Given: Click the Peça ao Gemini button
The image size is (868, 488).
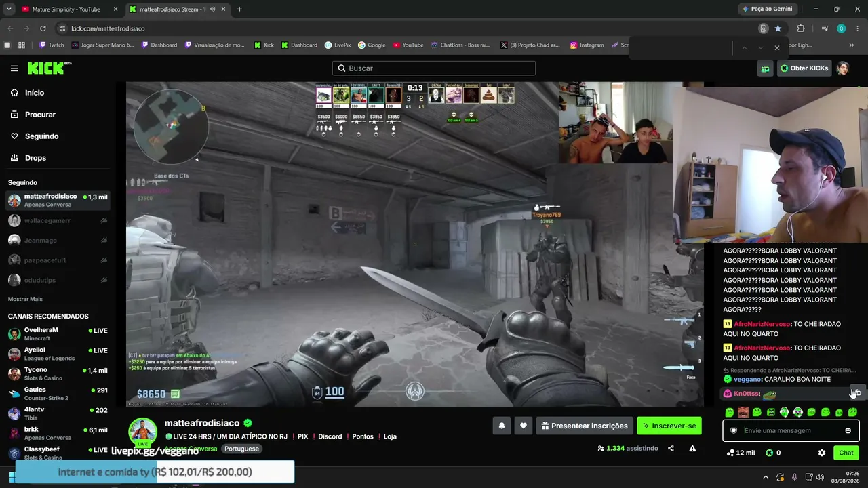Looking at the screenshot, I should pyautogui.click(x=767, y=9).
